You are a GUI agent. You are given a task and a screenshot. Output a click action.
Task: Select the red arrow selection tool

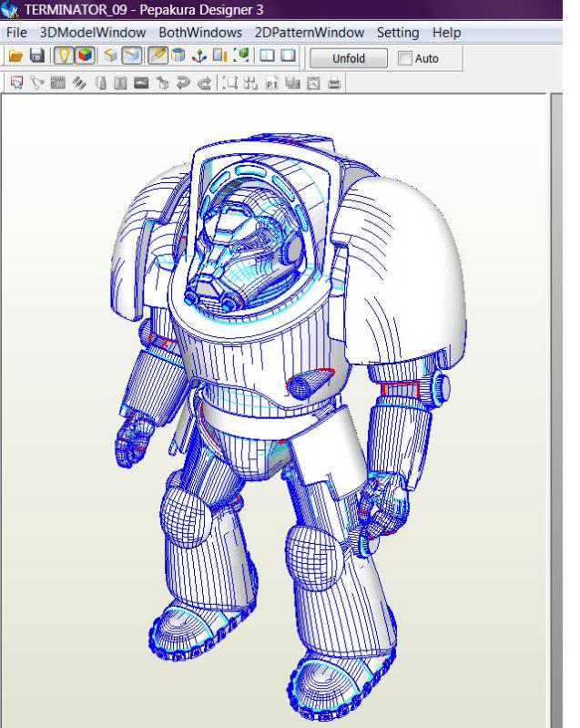(16, 83)
